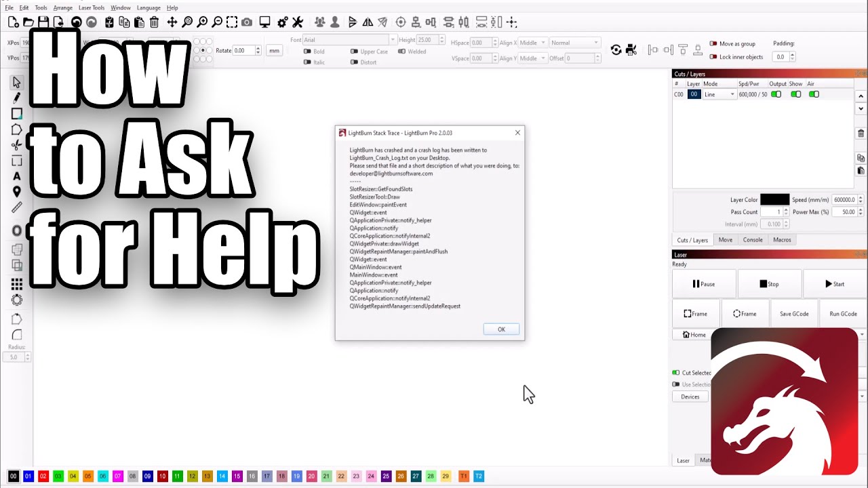The image size is (868, 488).
Task: Click the Padding value stepper
Action: [791, 57]
